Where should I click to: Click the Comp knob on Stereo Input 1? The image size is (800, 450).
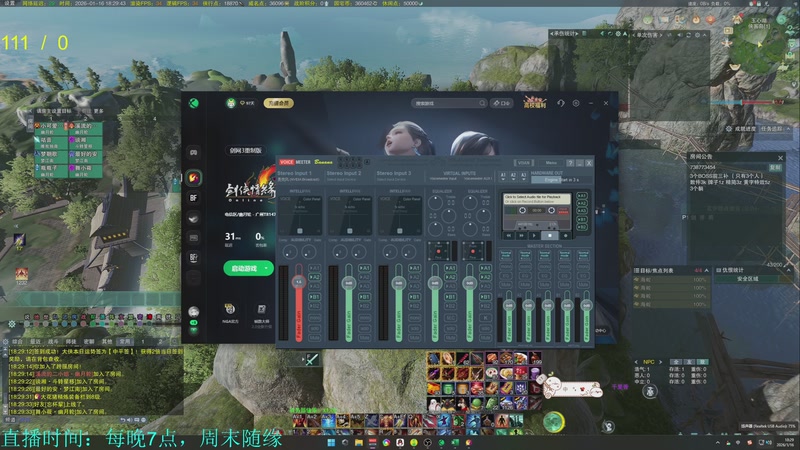(290, 252)
